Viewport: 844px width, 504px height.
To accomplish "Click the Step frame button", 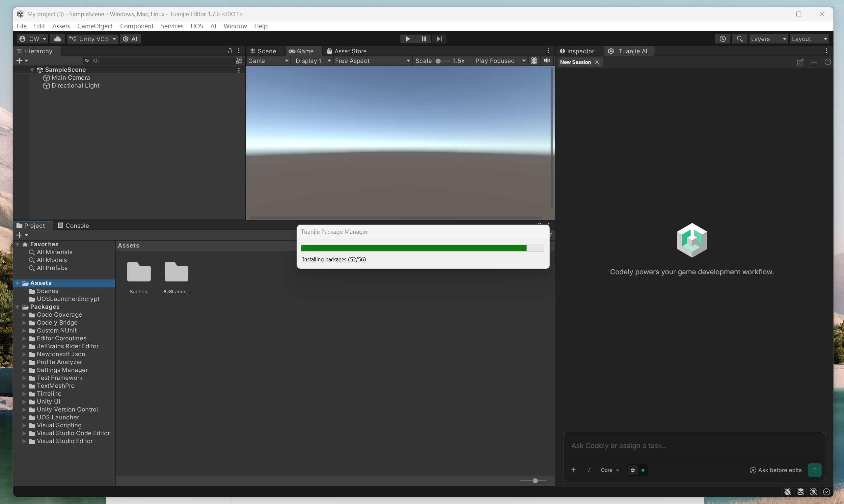I will point(439,39).
